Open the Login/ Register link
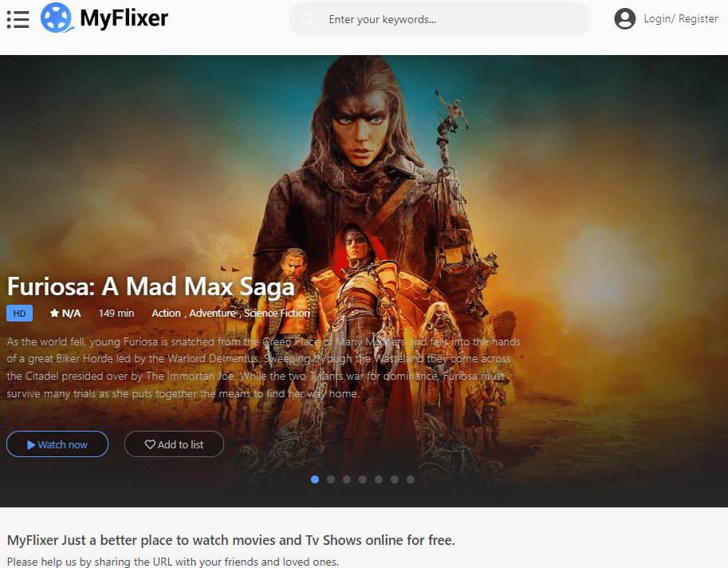728x568 pixels. (x=680, y=19)
